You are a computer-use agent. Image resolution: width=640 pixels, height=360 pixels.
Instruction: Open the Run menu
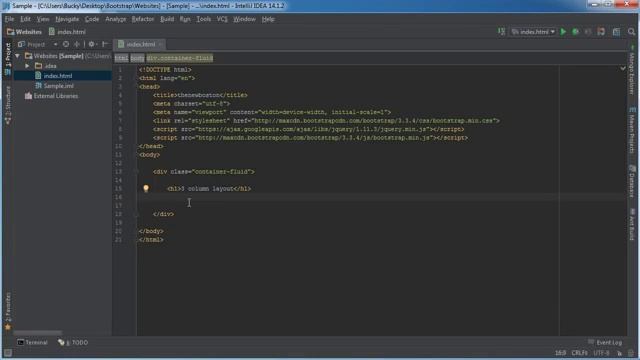coord(185,19)
